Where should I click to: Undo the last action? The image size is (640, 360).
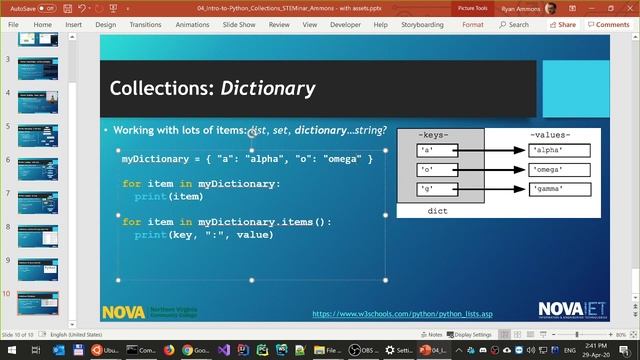(82, 8)
